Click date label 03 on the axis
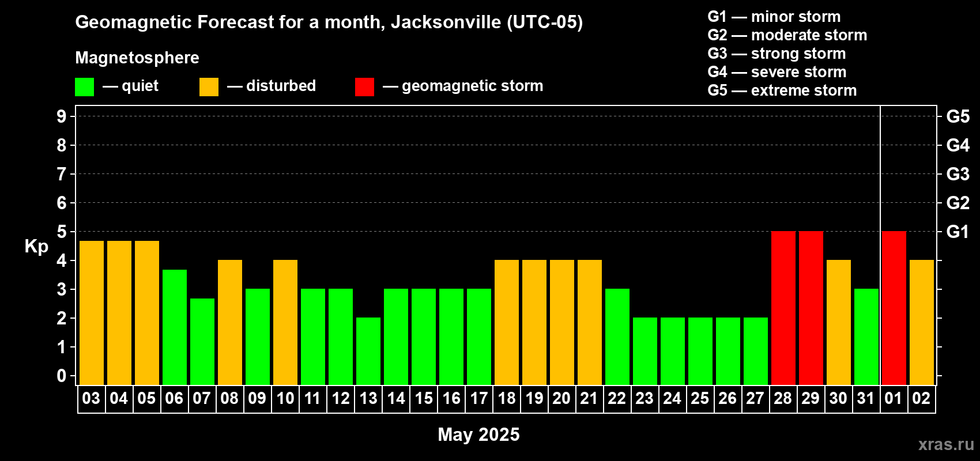 point(91,398)
